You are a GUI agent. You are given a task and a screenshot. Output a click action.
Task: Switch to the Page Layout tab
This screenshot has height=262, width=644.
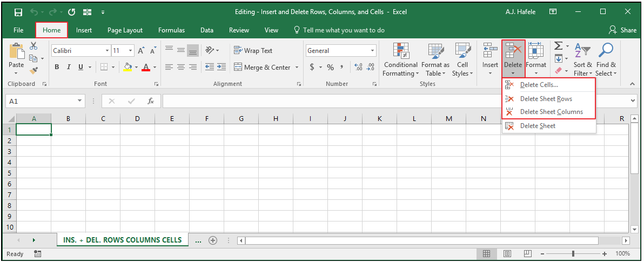(125, 30)
